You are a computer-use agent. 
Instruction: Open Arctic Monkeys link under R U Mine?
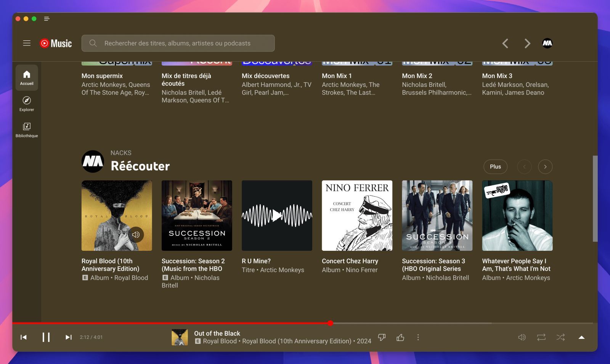[282, 270]
